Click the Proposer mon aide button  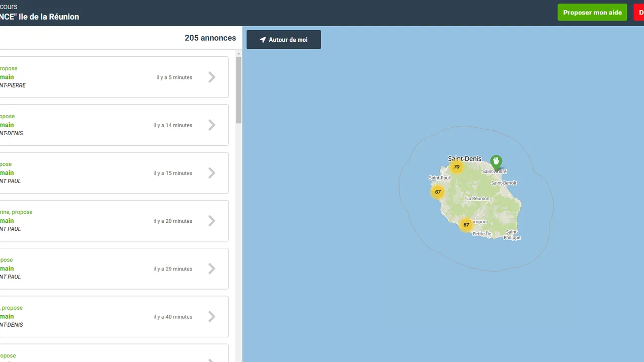point(592,13)
